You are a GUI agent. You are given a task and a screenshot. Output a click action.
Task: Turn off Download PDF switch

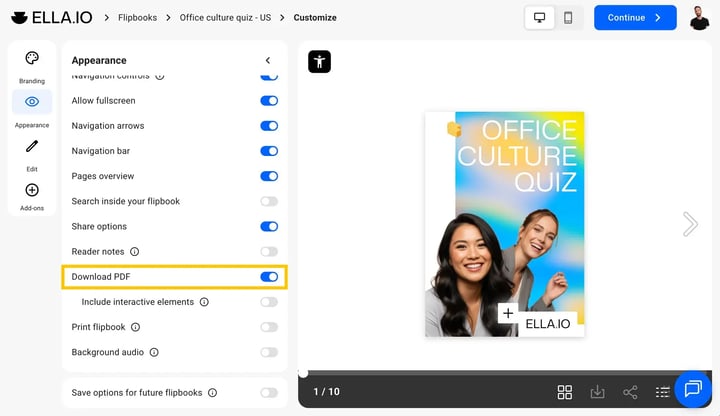coord(269,277)
